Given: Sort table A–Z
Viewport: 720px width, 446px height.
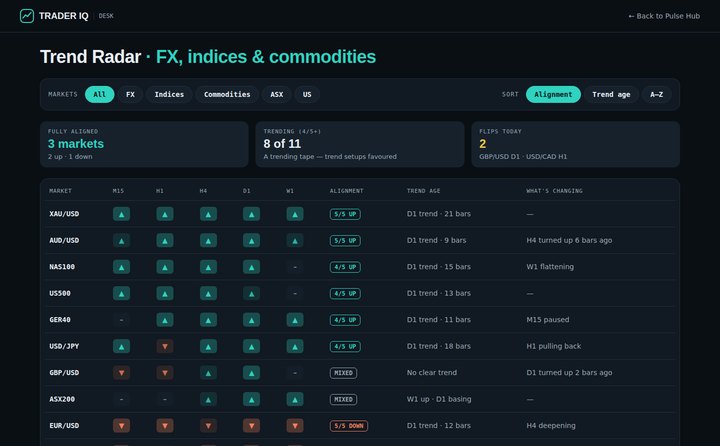Looking at the screenshot, I should (656, 95).
